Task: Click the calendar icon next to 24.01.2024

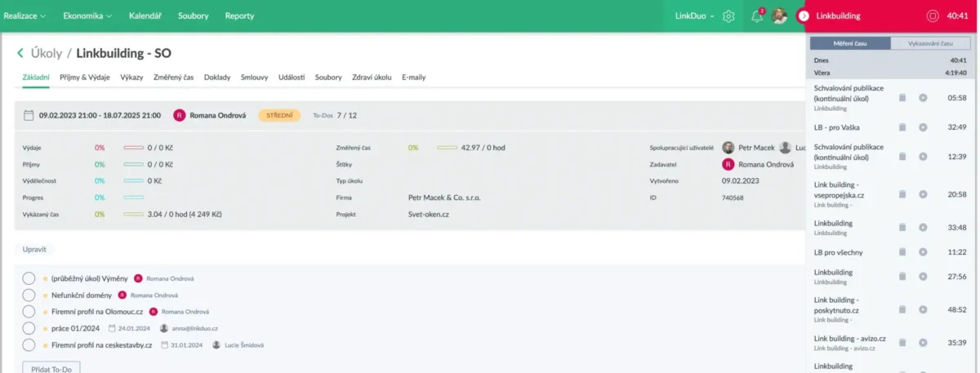Action: tap(113, 328)
